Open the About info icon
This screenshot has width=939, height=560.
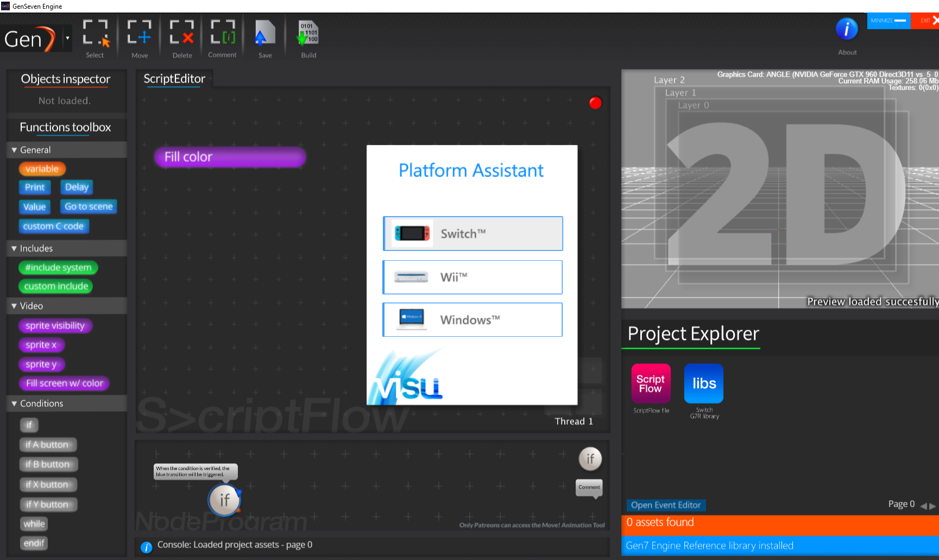pyautogui.click(x=847, y=29)
